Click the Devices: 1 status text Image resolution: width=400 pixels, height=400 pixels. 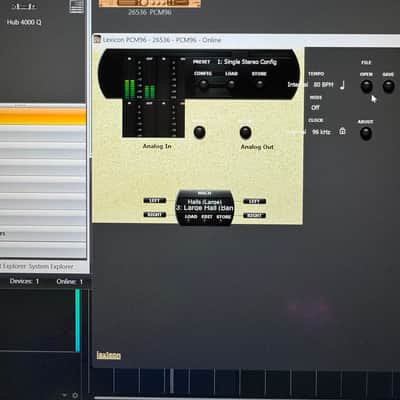click(x=24, y=281)
